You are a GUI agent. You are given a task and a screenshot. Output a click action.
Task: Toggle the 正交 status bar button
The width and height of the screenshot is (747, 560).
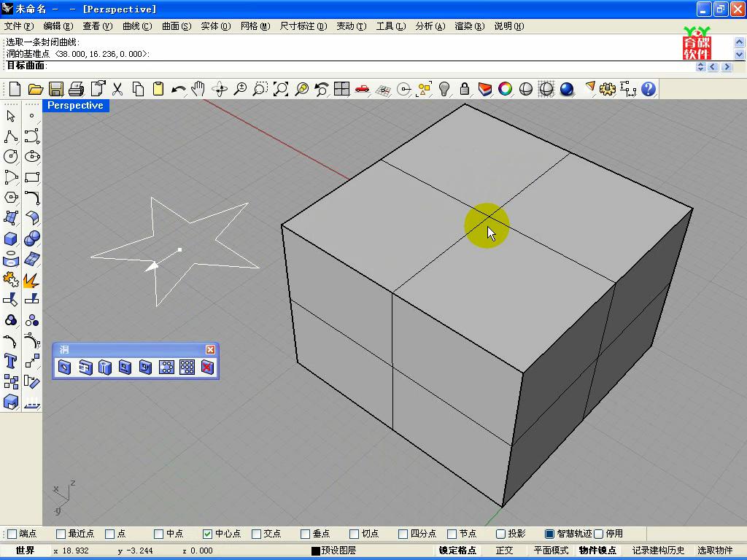[x=505, y=551]
